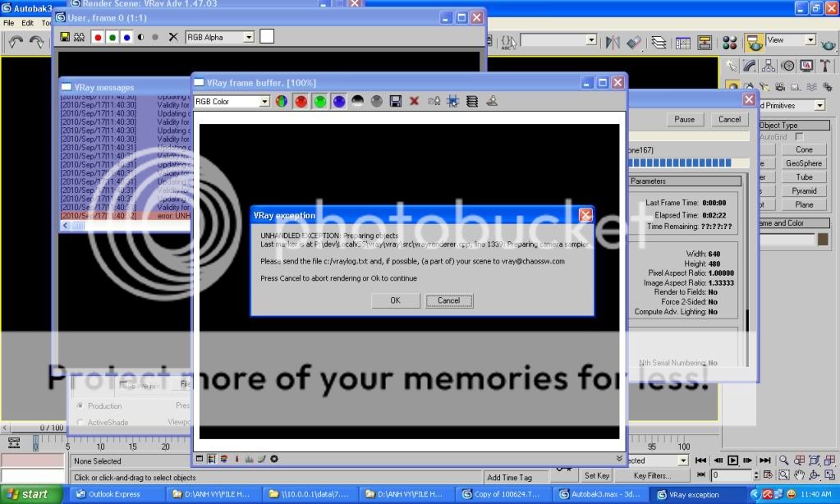Toggle green channel in User frame window
Image resolution: width=840 pixels, height=504 pixels.
[112, 37]
